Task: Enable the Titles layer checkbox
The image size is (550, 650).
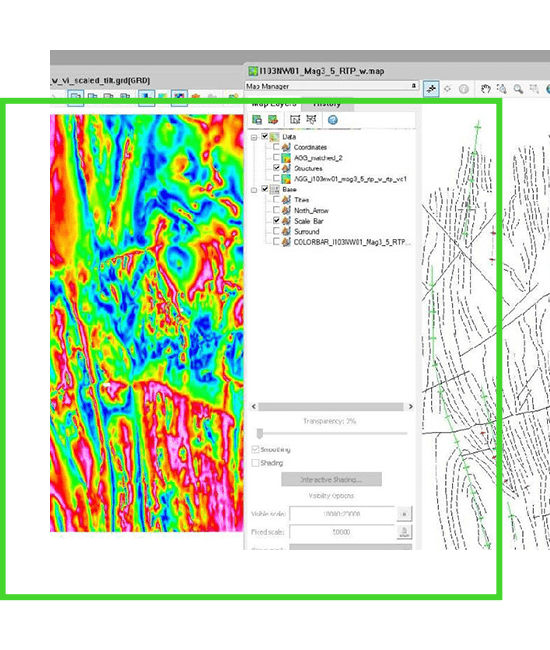Action: [x=276, y=199]
